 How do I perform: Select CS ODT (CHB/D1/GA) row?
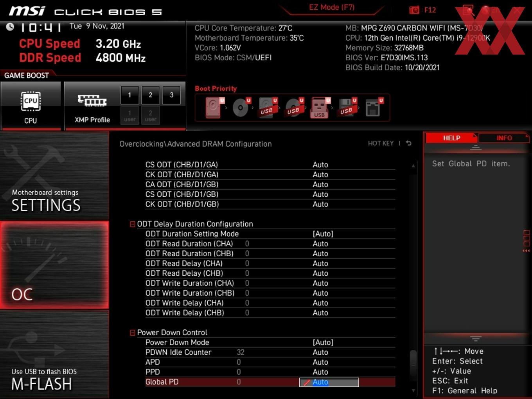270,165
